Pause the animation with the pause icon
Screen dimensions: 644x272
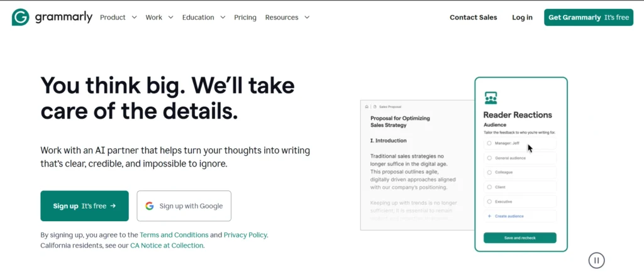[596, 260]
